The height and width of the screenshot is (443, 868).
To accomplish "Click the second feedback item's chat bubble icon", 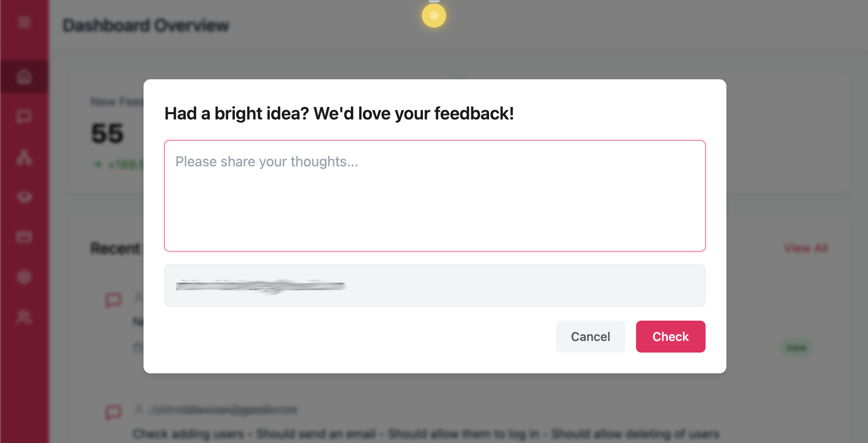I will 114,412.
